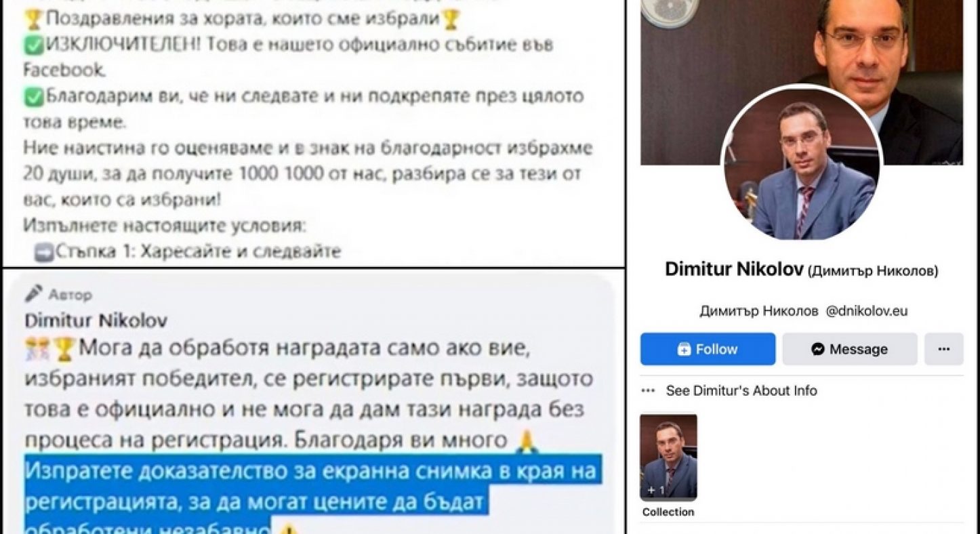Viewport: 980px width, 534px height.
Task: Click the blue Follow button
Action: tap(708, 349)
